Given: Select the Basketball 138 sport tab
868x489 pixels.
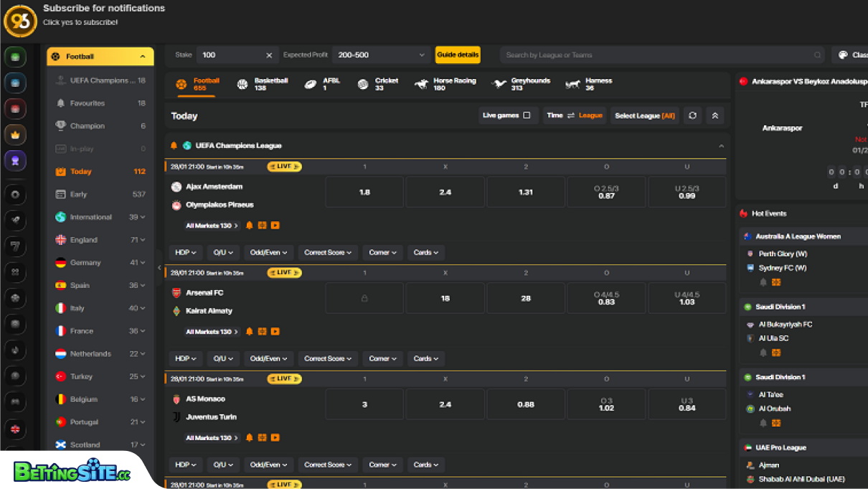Looking at the screenshot, I should (263, 85).
